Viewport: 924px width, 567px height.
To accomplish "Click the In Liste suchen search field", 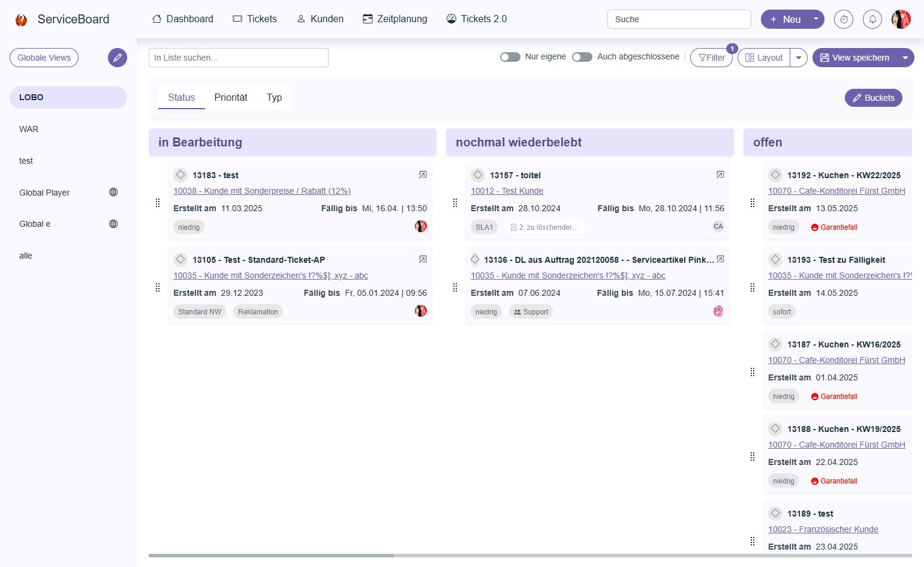I will [x=238, y=58].
